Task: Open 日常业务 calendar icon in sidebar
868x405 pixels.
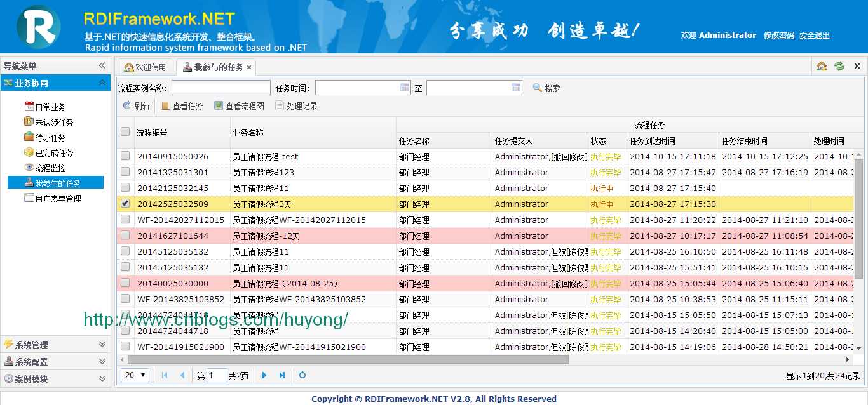Action: click(x=29, y=107)
